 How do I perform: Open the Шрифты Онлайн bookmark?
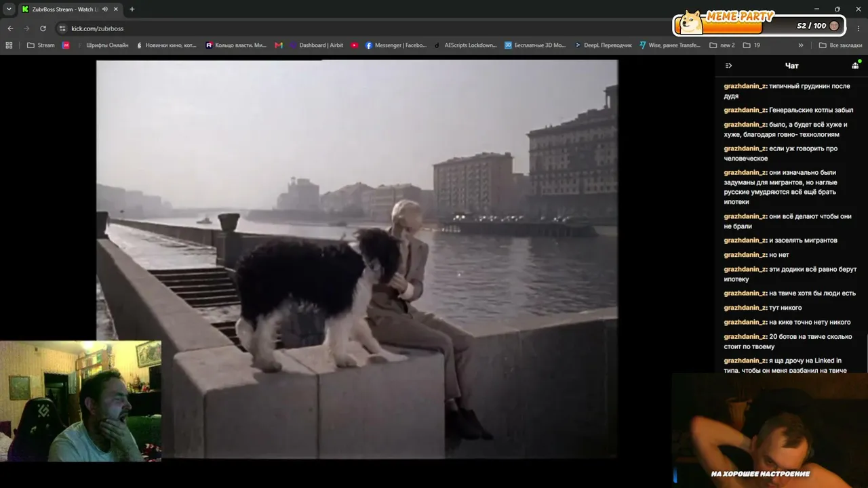(x=103, y=45)
